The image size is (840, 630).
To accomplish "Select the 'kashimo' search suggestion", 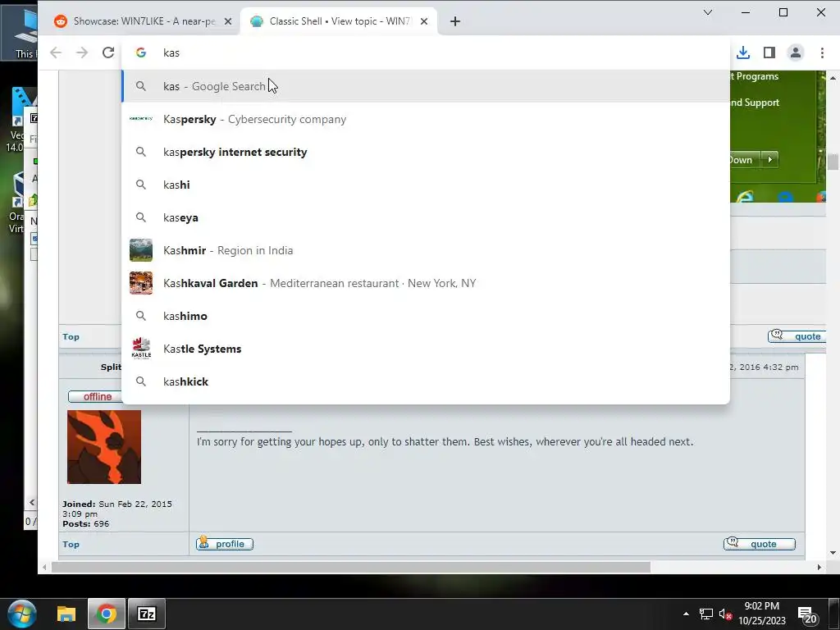I will coord(426,316).
